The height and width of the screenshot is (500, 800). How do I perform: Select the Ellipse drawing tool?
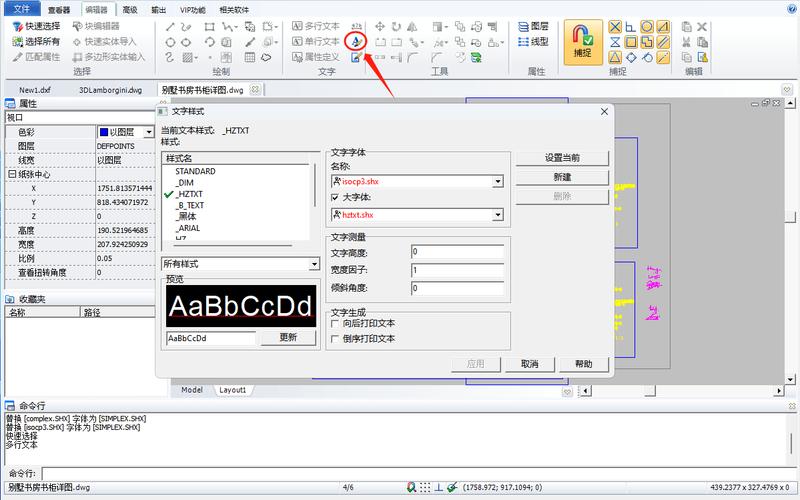click(x=186, y=42)
